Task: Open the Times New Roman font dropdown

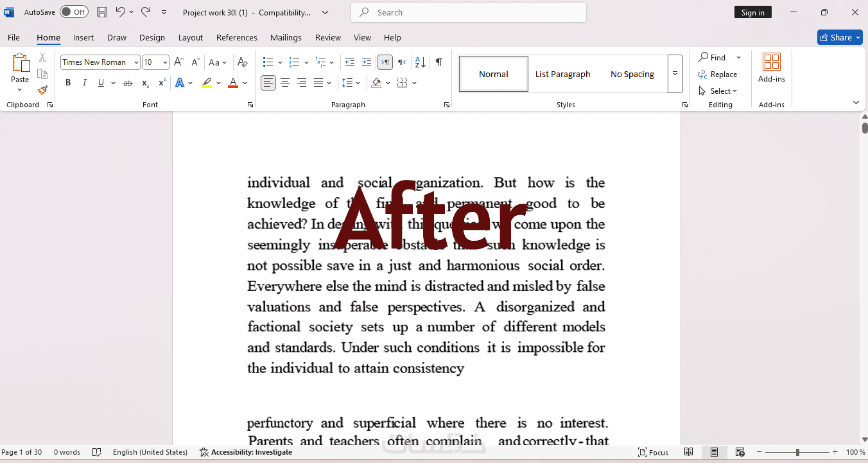Action: coord(136,62)
